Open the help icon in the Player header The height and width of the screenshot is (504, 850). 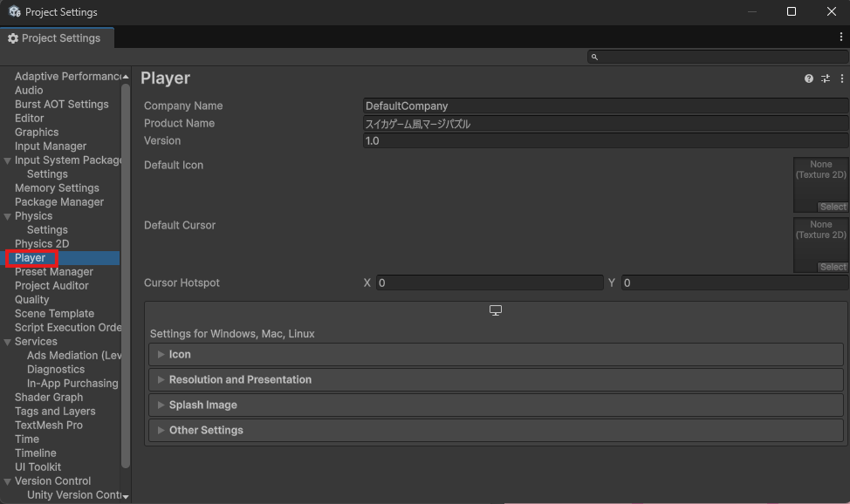pyautogui.click(x=809, y=78)
